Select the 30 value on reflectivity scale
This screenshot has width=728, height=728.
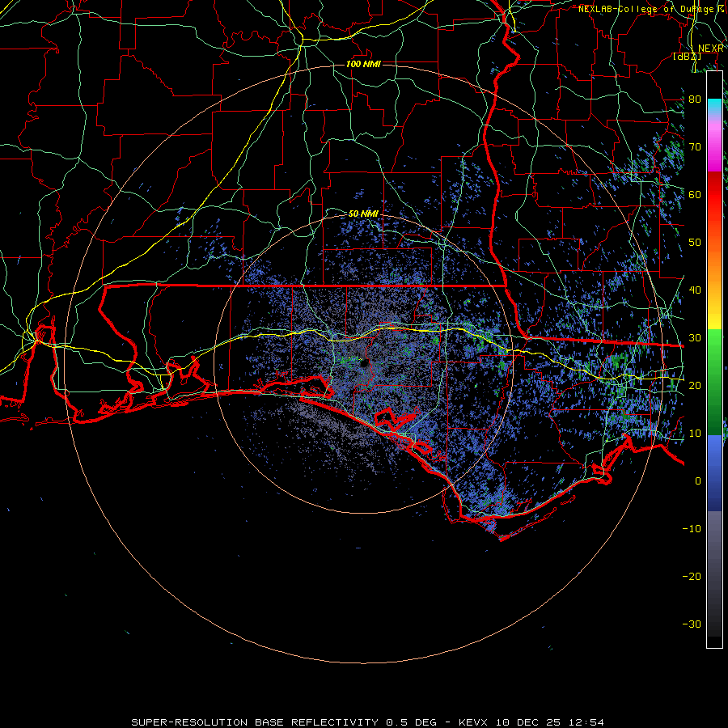tap(695, 338)
